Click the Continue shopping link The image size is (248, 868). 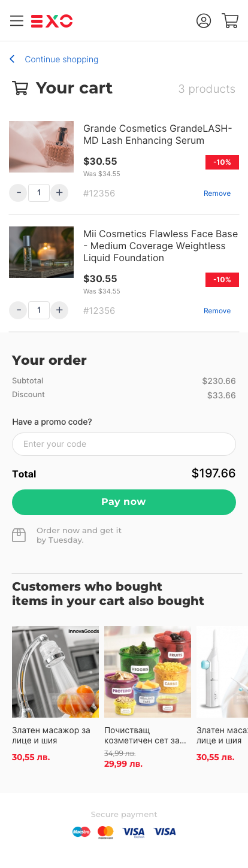62,59
